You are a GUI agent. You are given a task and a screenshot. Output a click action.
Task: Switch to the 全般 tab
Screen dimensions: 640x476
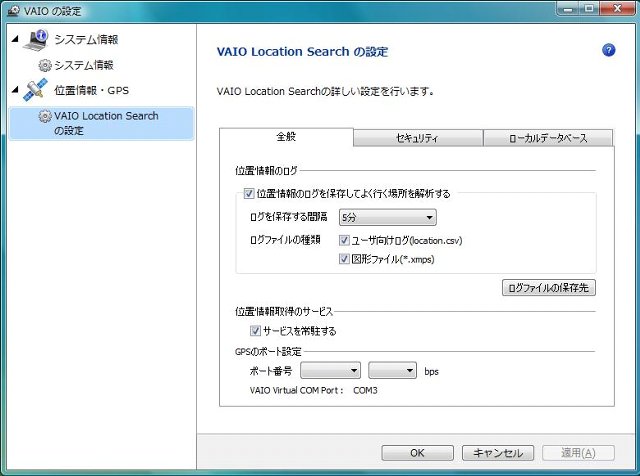pos(286,137)
